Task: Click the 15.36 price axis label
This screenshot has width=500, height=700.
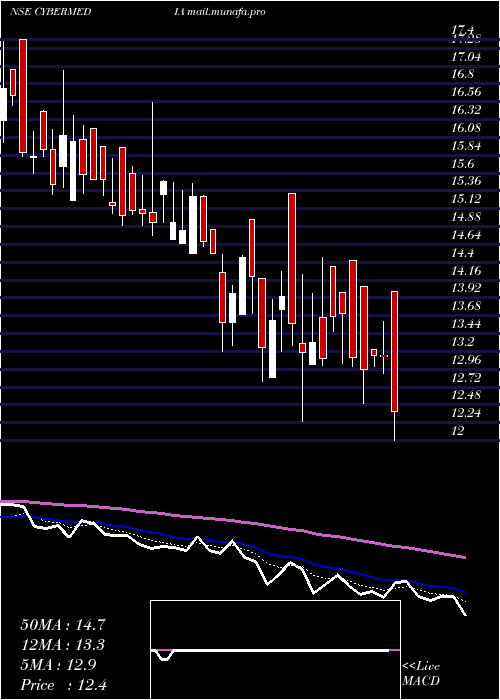Action: [467, 181]
